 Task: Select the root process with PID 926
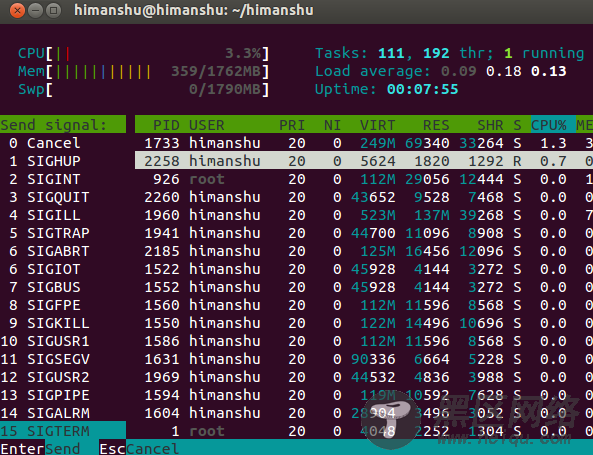tap(364, 179)
